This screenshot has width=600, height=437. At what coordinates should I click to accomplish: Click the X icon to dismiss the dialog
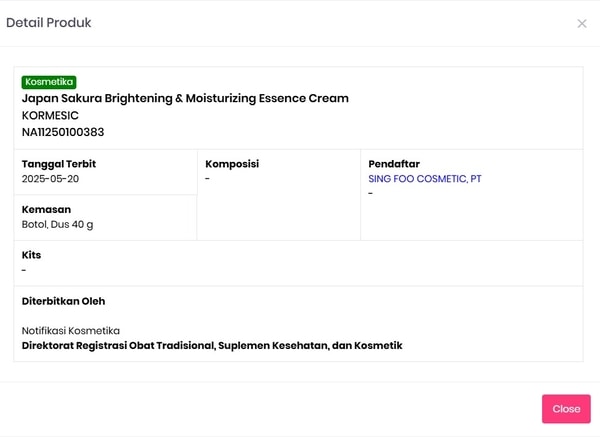pos(582,23)
